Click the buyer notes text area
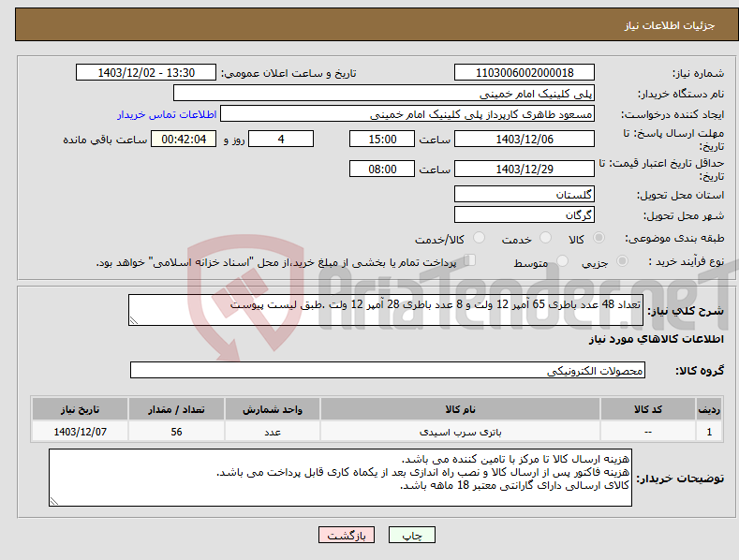 tap(340, 478)
